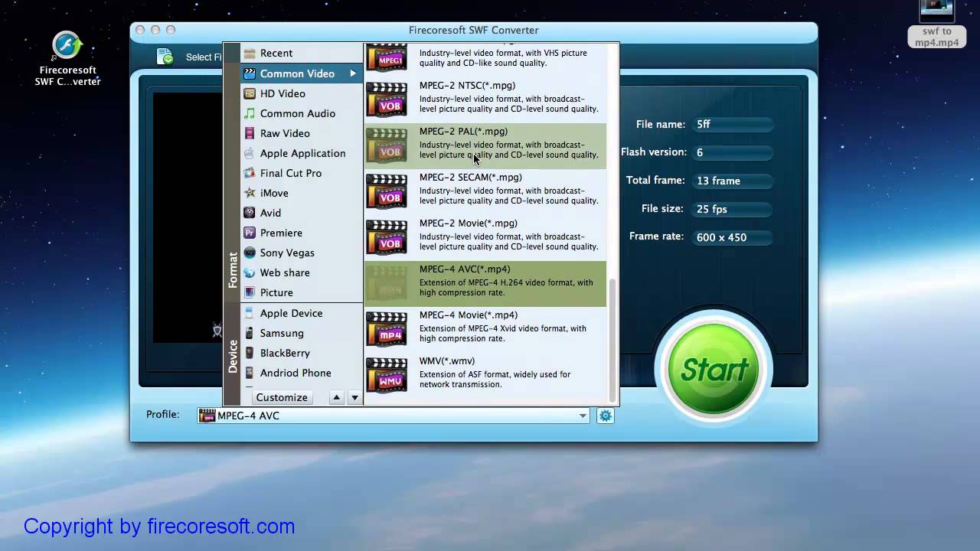
Task: Click the HD Video icon
Action: coord(250,93)
